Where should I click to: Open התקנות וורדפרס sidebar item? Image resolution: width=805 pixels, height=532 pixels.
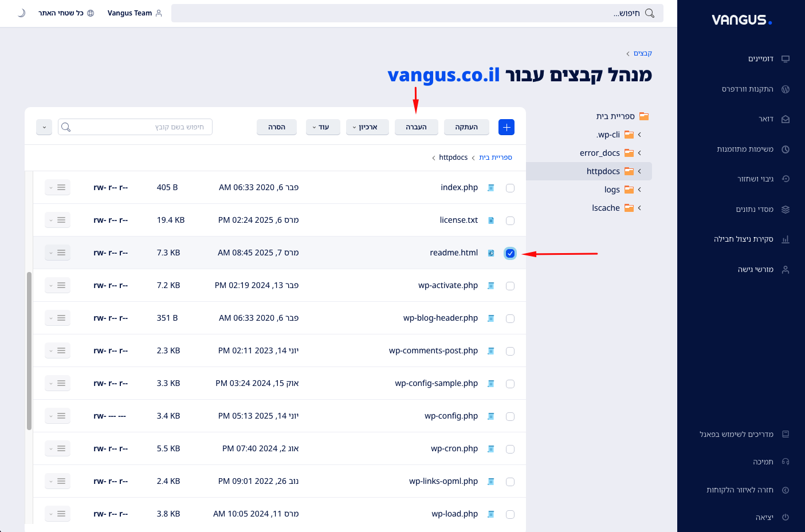click(x=747, y=89)
